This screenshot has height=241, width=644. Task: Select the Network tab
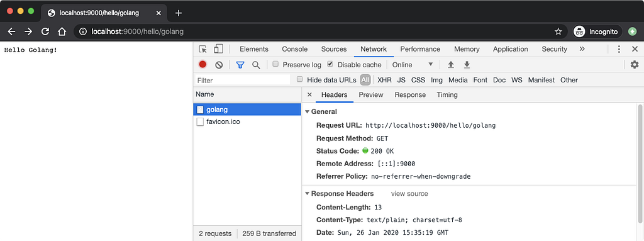[374, 49]
